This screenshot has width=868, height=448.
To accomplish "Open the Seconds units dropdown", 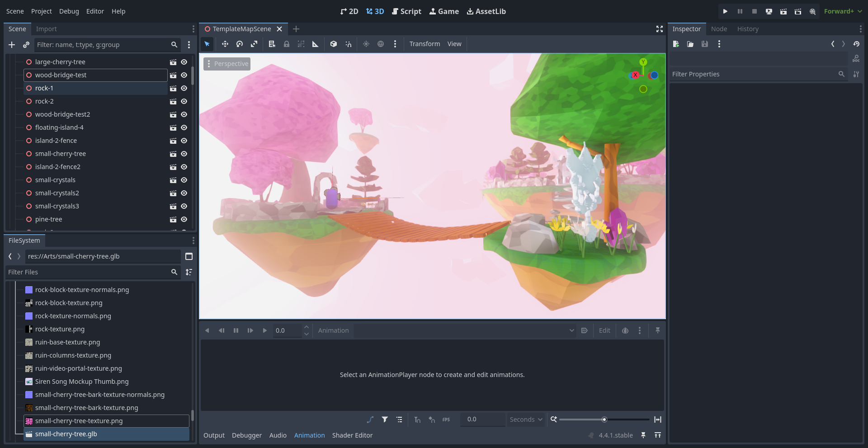I will pos(526,420).
